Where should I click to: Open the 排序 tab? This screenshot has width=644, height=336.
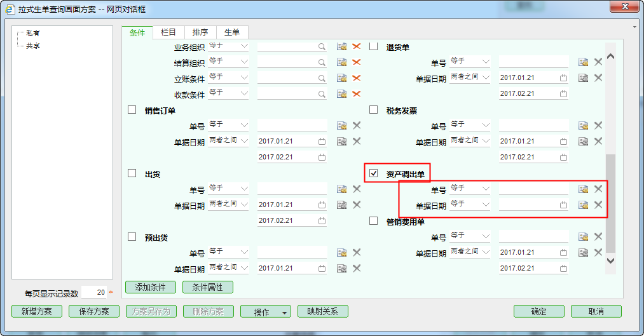[200, 32]
